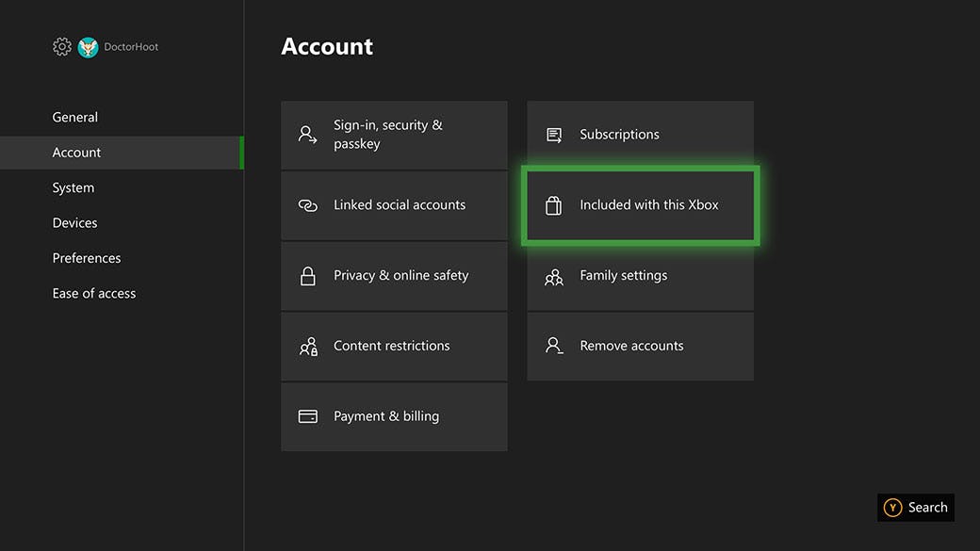This screenshot has height=551, width=980.
Task: Click the chain link icon for Linked social accounts
Action: 308,205
